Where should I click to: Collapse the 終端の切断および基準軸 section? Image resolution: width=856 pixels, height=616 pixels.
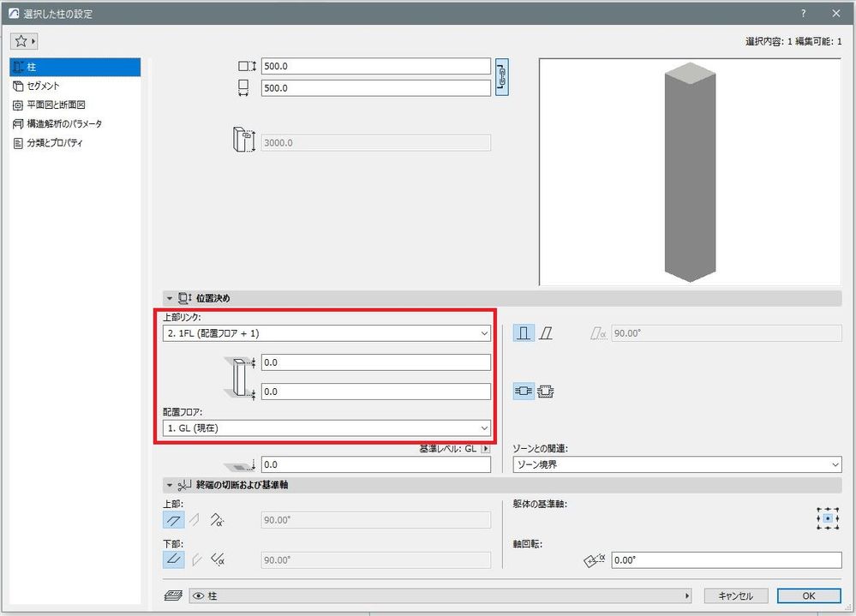point(170,485)
